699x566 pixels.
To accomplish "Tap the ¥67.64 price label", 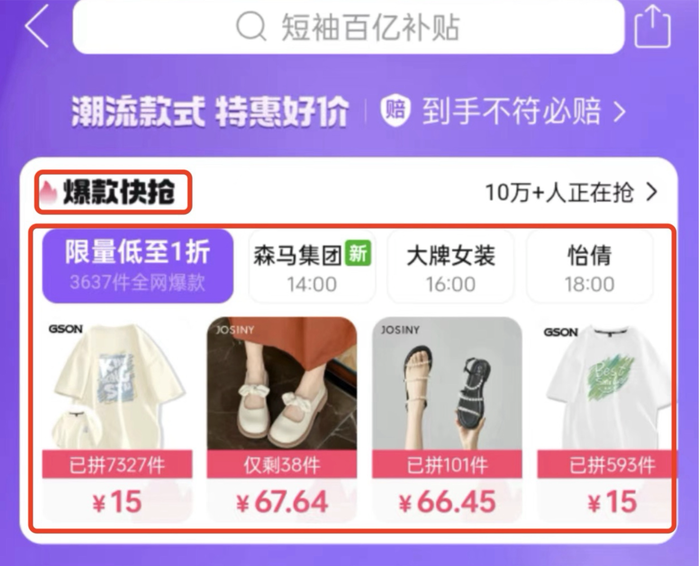I will [x=282, y=502].
